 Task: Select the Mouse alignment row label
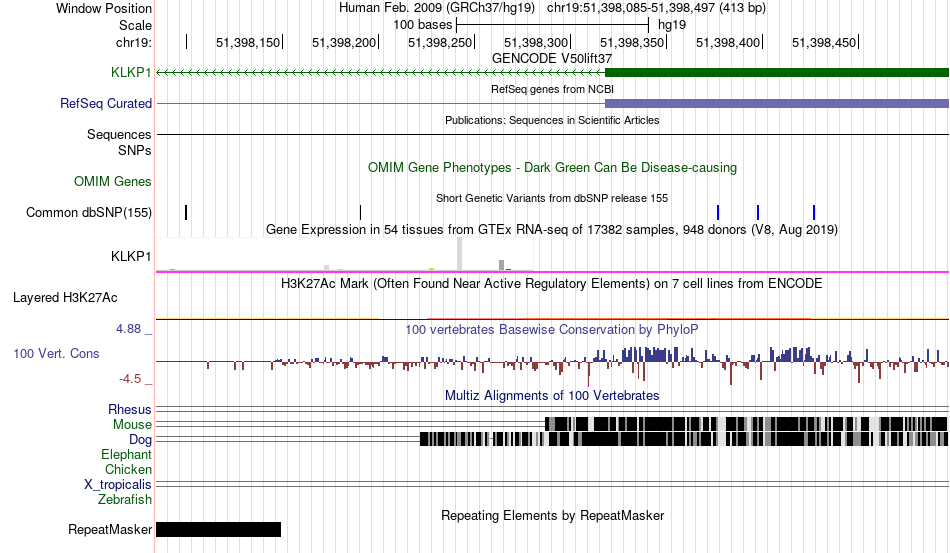(x=132, y=425)
